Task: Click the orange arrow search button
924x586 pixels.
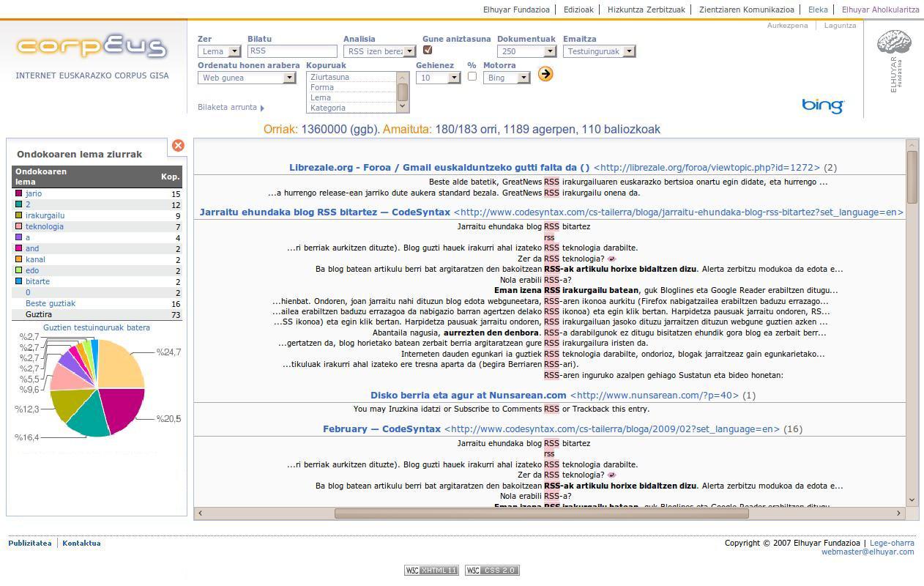Action: [545, 74]
